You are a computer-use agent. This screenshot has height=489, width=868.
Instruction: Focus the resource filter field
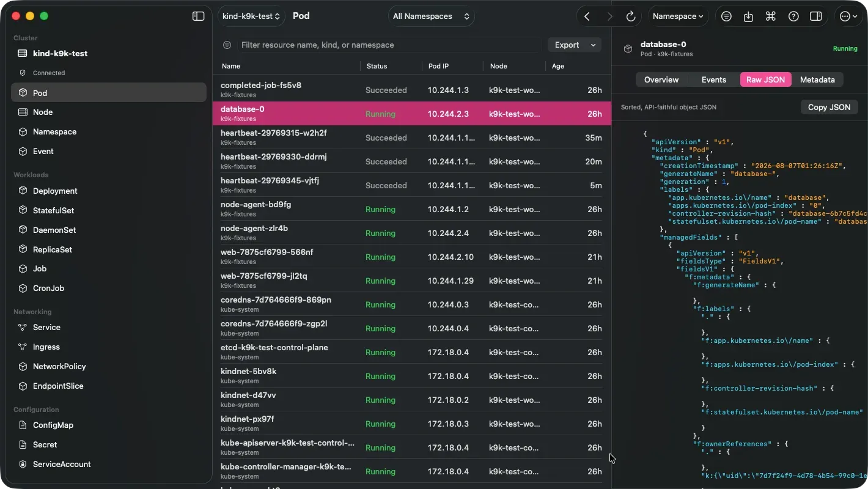[x=389, y=45]
